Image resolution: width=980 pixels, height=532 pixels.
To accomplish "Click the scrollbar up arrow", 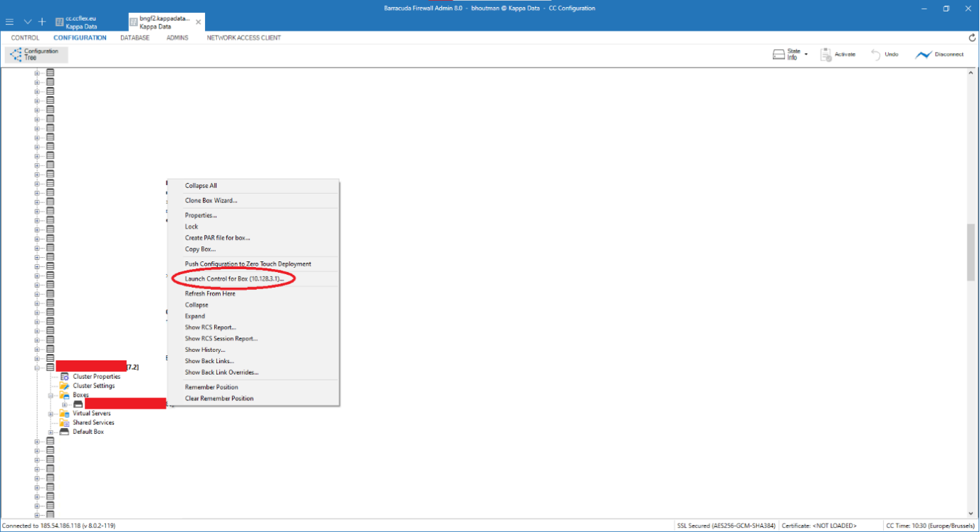I will (x=971, y=73).
